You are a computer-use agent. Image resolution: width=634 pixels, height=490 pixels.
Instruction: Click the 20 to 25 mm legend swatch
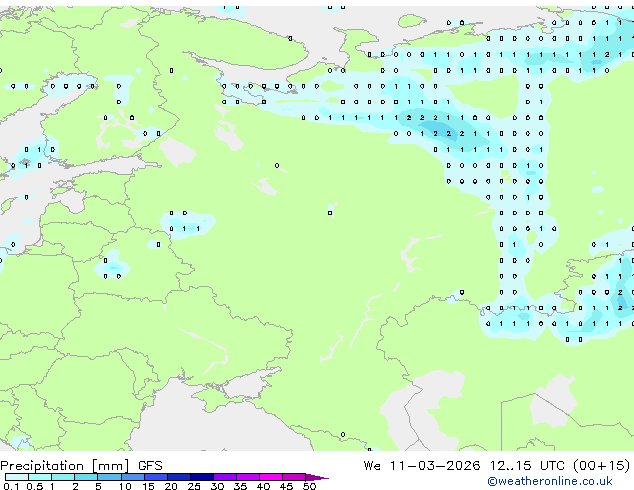coord(178,477)
